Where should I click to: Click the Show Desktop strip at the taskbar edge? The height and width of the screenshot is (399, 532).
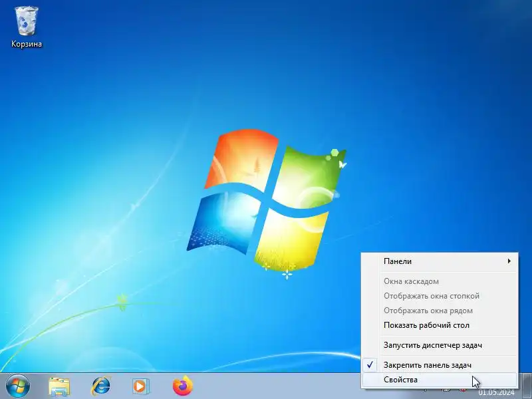(x=528, y=386)
